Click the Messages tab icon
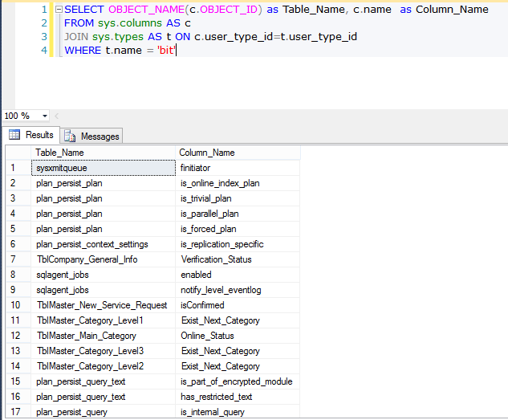This screenshot has width=508, height=420. point(70,136)
